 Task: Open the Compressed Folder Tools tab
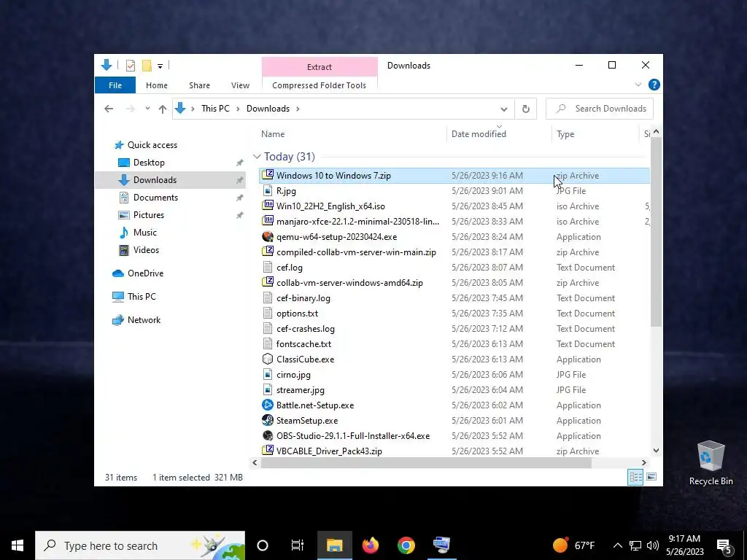pos(320,85)
